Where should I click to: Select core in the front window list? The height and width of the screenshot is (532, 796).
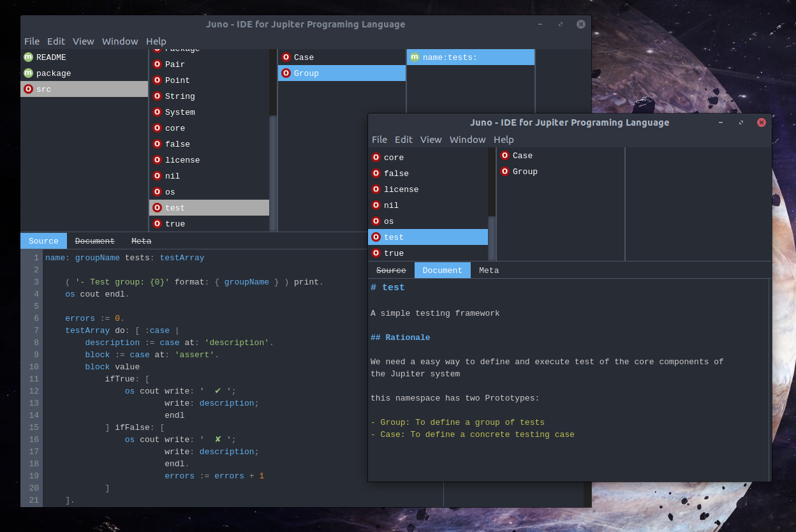tap(428, 158)
